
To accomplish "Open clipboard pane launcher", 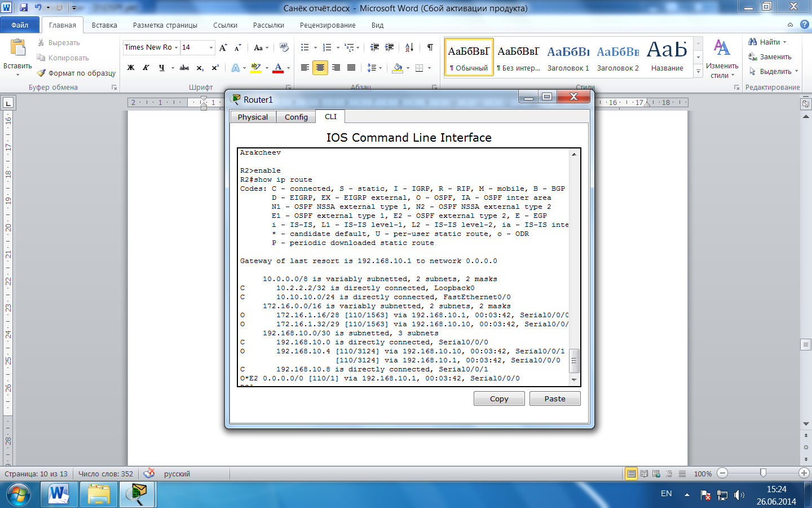I will (114, 87).
